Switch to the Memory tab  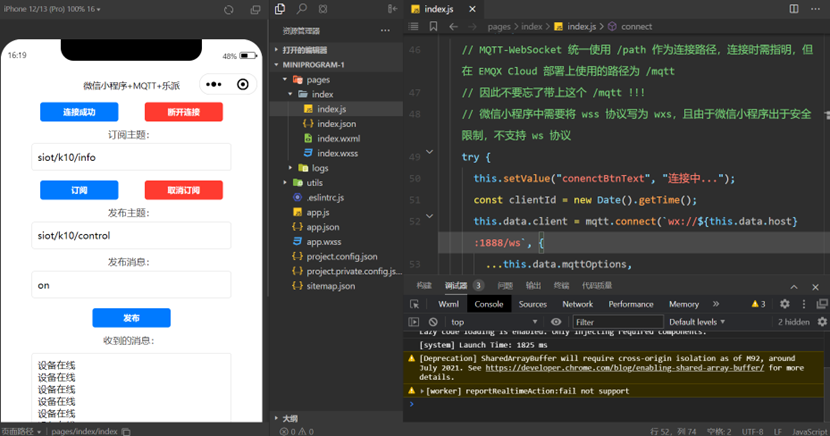[684, 304]
